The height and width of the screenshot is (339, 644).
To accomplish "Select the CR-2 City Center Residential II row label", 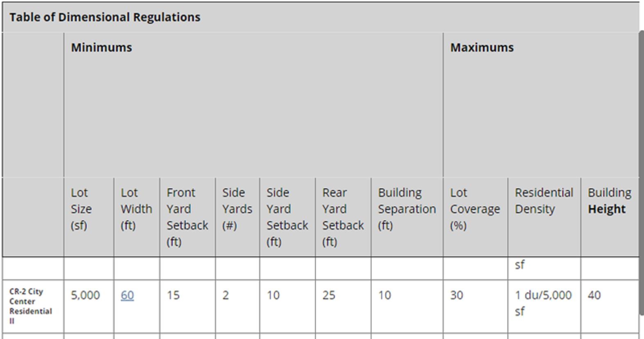I will [x=31, y=306].
